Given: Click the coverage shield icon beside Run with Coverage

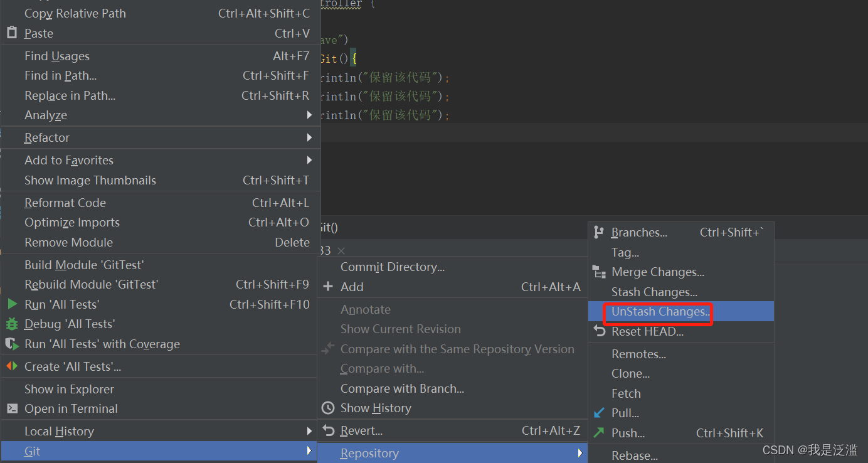Looking at the screenshot, I should tap(12, 344).
